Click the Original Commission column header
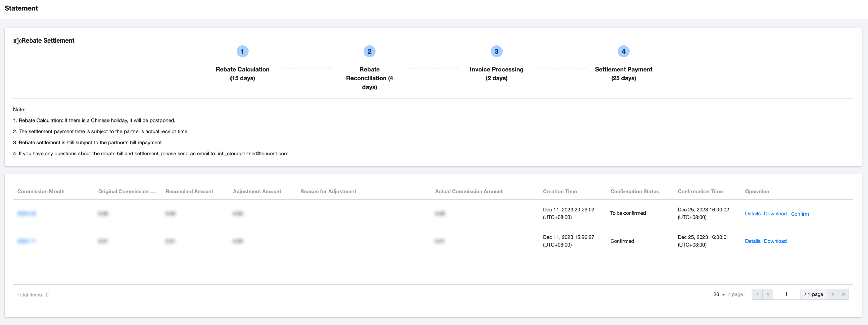 (x=126, y=191)
